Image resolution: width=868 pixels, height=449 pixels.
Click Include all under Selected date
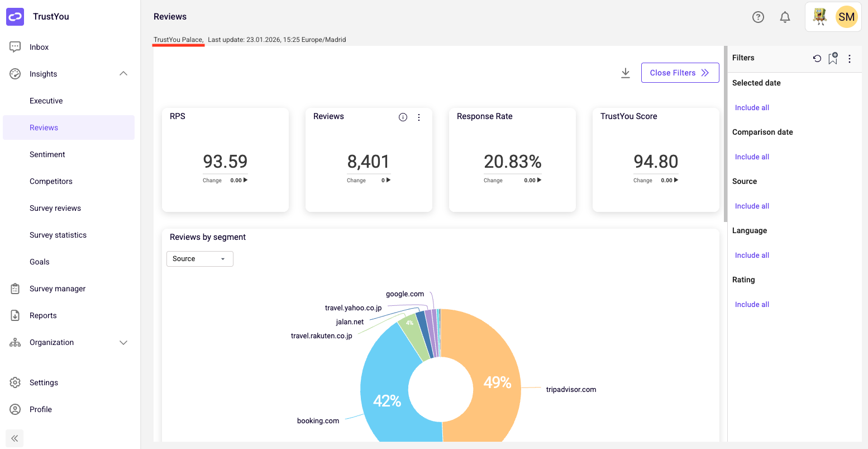pyautogui.click(x=752, y=107)
